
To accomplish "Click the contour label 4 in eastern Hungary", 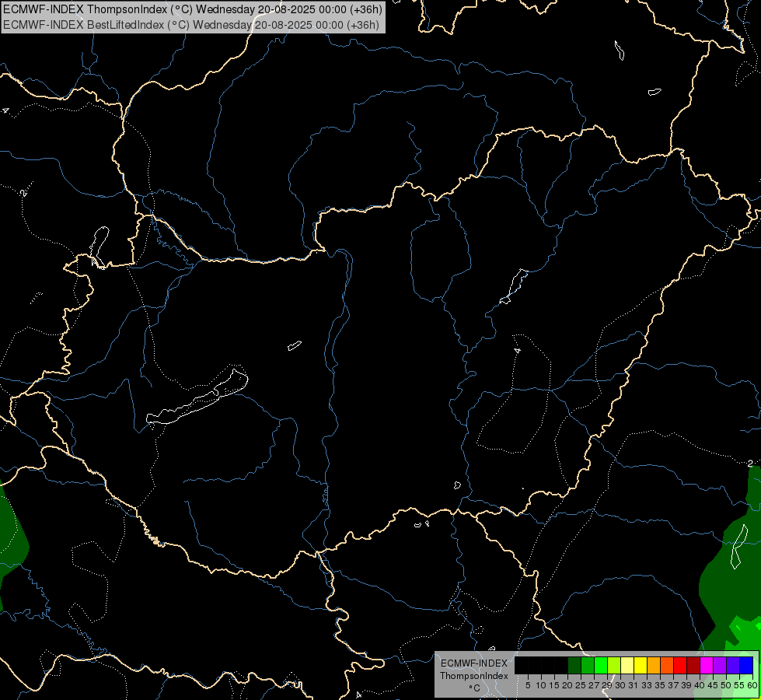I will (518, 351).
